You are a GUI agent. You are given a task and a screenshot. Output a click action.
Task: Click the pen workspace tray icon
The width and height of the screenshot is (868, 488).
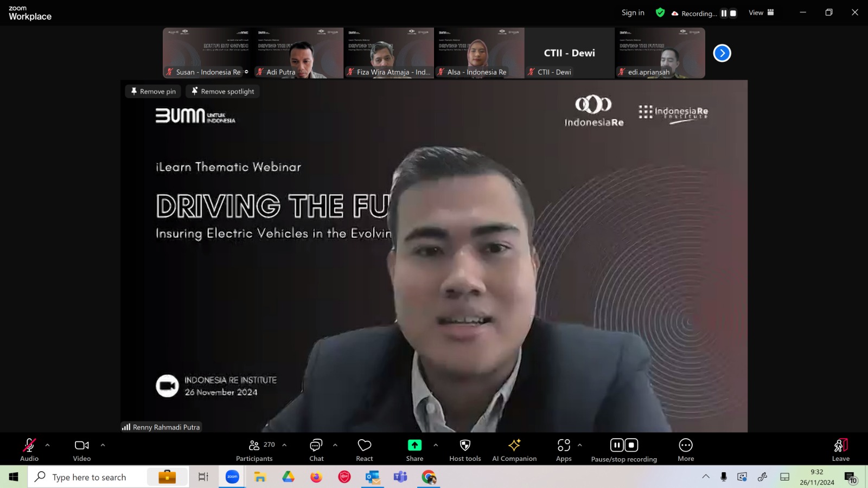(x=762, y=477)
